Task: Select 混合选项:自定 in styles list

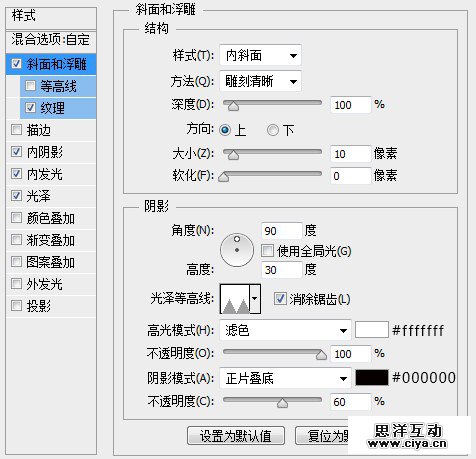Action: pos(51,40)
